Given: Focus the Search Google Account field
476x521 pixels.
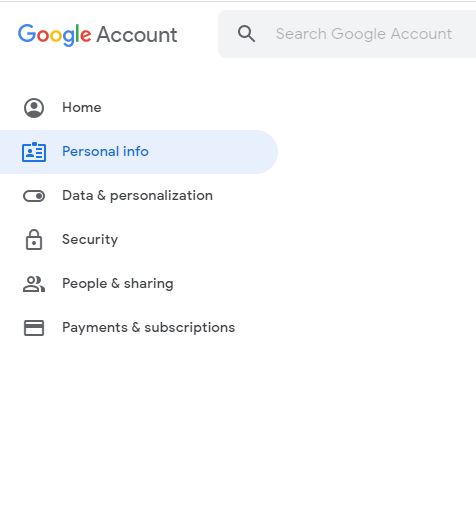Looking at the screenshot, I should (x=347, y=34).
